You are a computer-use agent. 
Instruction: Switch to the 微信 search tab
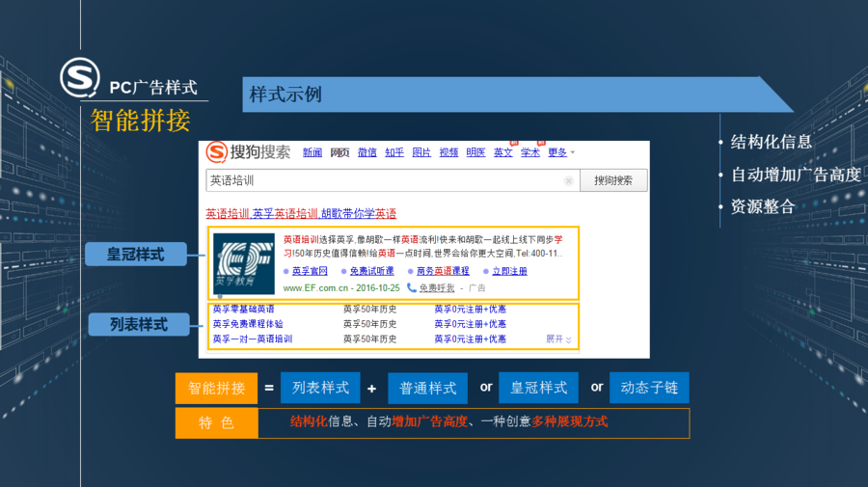366,152
